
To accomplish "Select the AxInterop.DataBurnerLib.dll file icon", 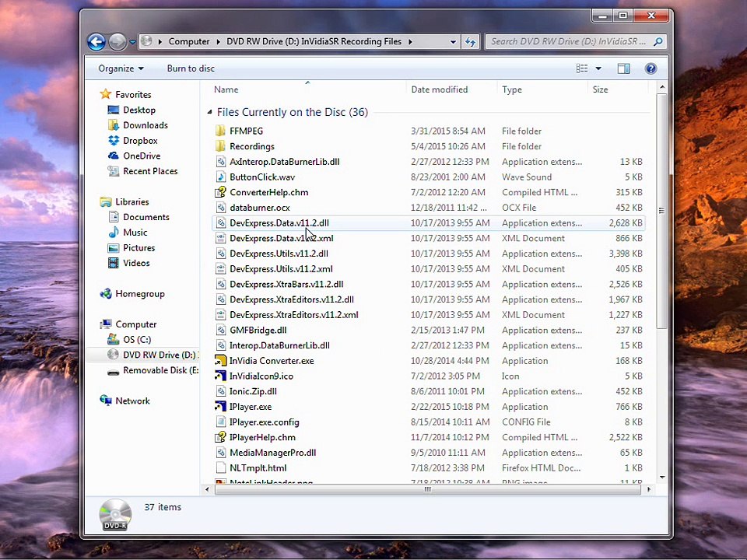I will coord(220,162).
